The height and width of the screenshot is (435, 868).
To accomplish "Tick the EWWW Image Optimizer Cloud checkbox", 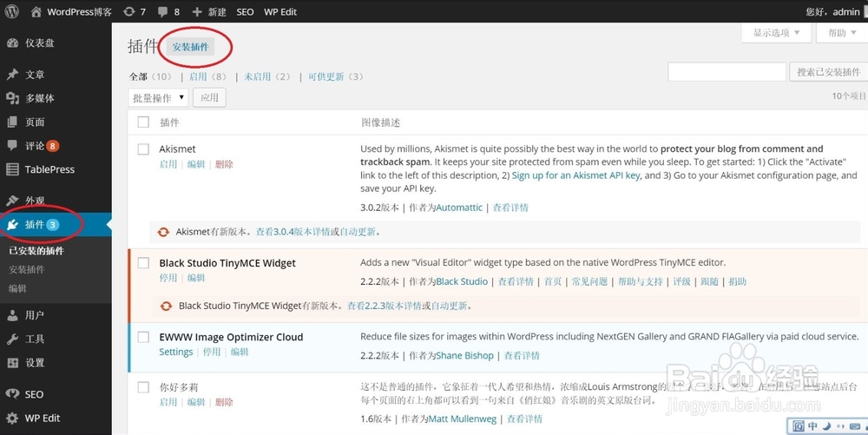I will 144,337.
